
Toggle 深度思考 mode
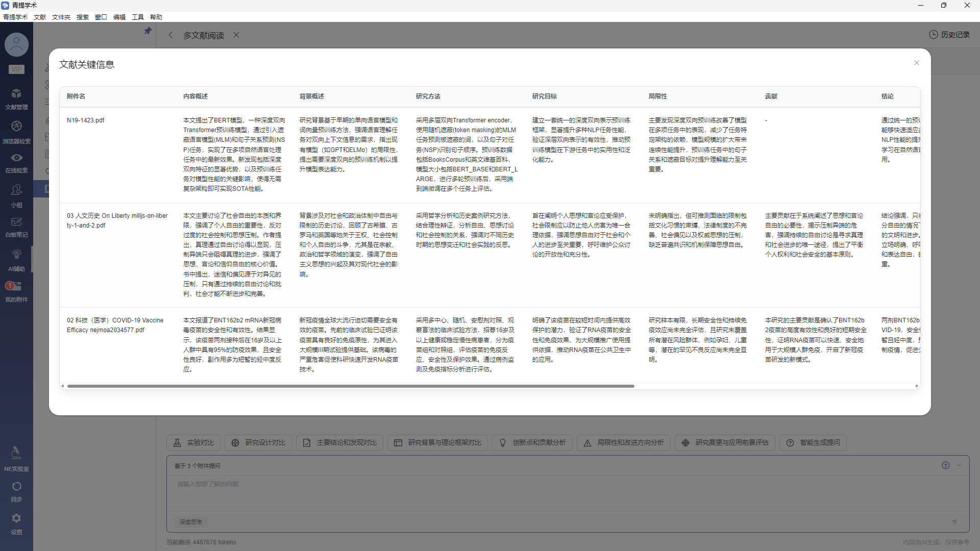(x=191, y=522)
